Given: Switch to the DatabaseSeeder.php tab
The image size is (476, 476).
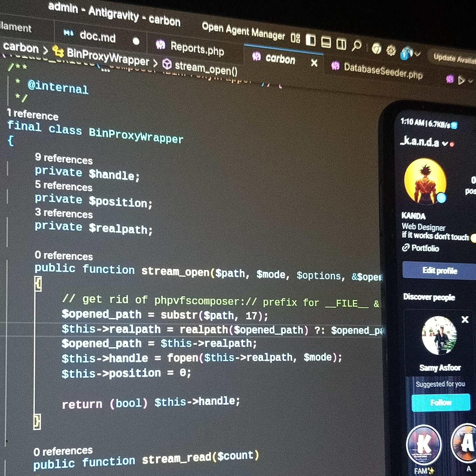Looking at the screenshot, I should pos(383,71).
